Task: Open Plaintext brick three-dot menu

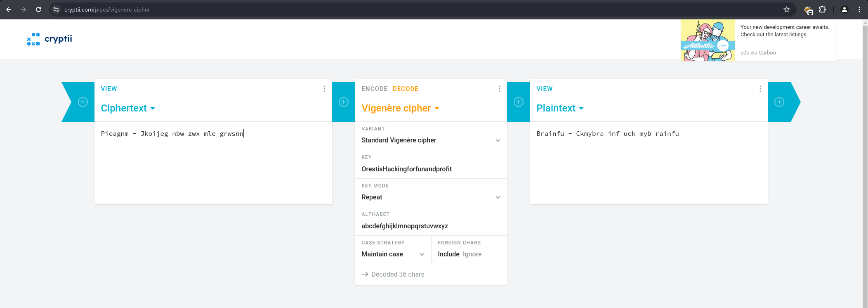Action: (x=760, y=89)
